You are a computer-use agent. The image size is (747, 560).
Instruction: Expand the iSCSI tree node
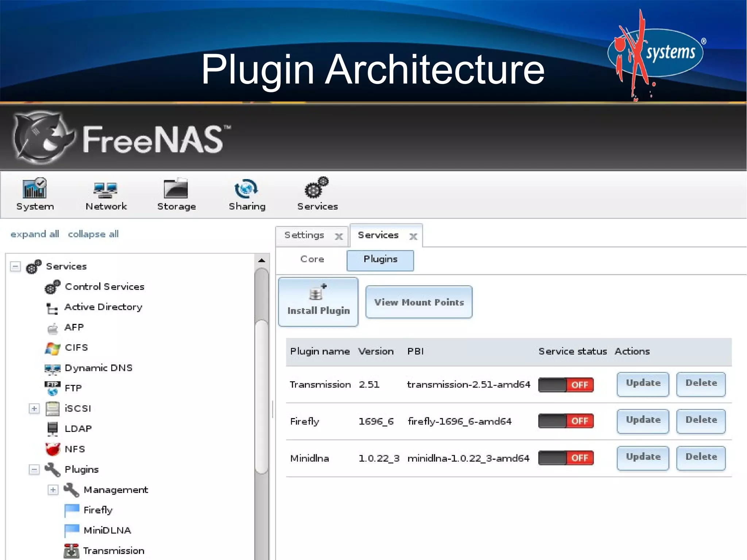[34, 409]
